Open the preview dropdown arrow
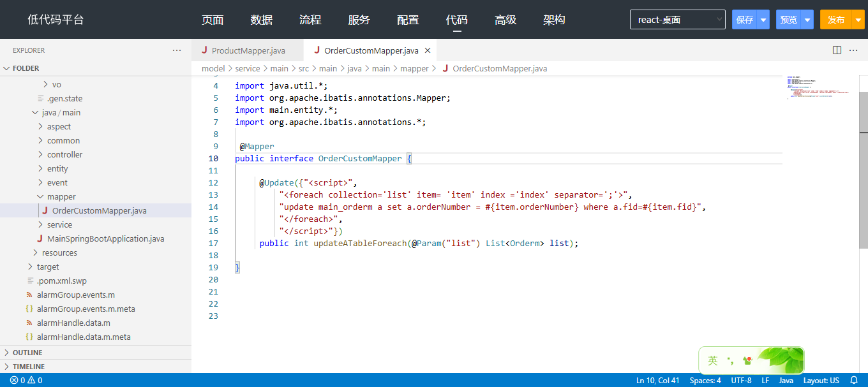The image size is (868, 387). click(x=807, y=20)
